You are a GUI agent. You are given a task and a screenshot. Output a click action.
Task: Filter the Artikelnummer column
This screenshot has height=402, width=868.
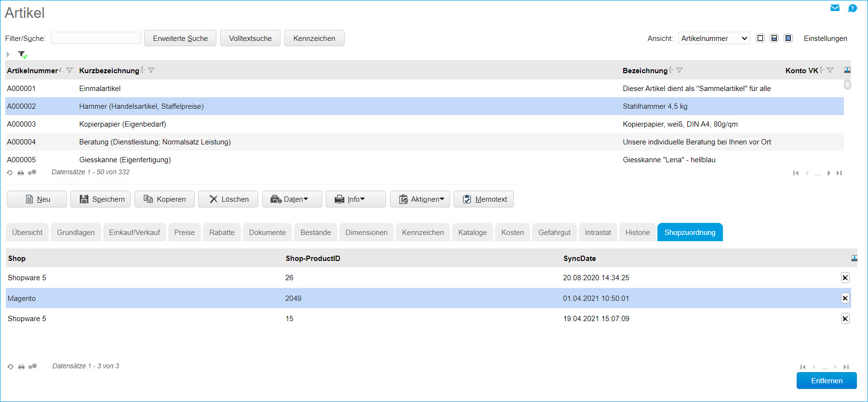pyautogui.click(x=70, y=70)
